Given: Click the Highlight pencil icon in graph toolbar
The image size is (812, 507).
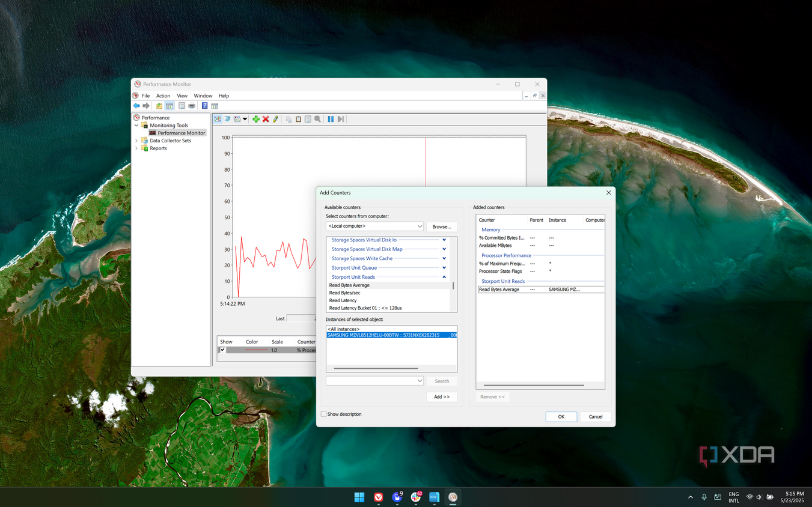Looking at the screenshot, I should click(276, 119).
